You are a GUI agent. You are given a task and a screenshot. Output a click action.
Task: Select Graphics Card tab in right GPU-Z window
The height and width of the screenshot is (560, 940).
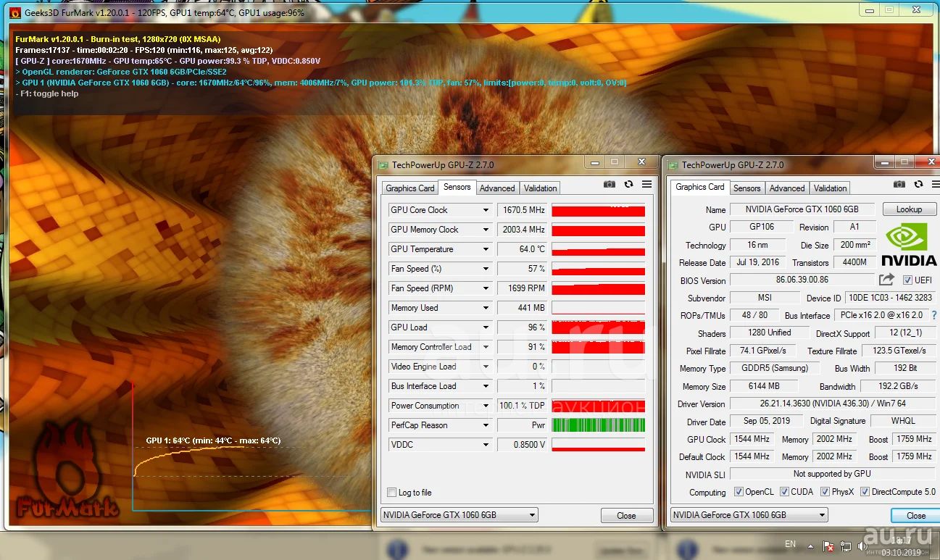tap(700, 187)
